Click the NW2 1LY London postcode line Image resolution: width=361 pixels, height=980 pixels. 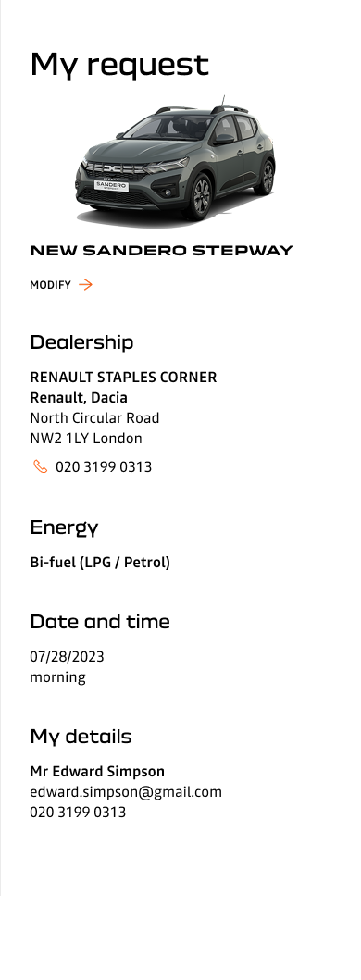pos(86,439)
